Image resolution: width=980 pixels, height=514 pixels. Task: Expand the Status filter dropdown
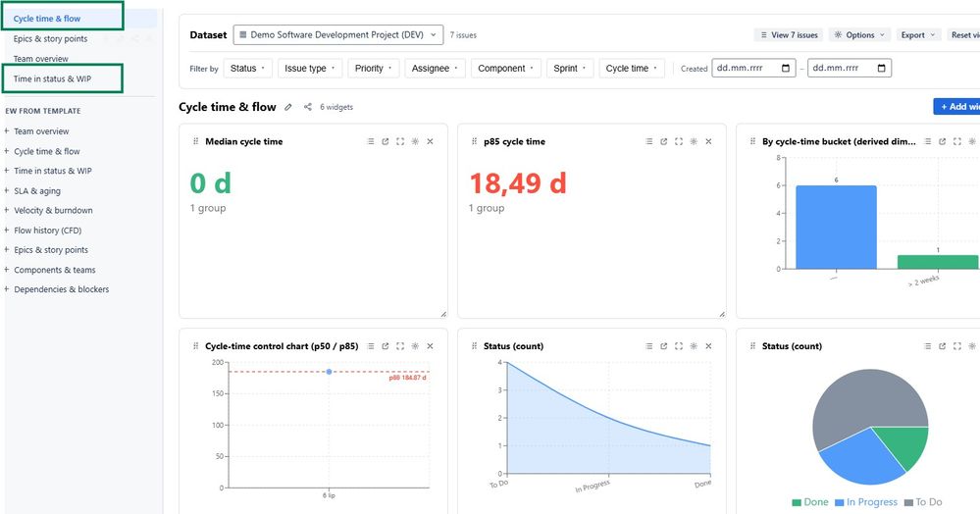[x=247, y=68]
